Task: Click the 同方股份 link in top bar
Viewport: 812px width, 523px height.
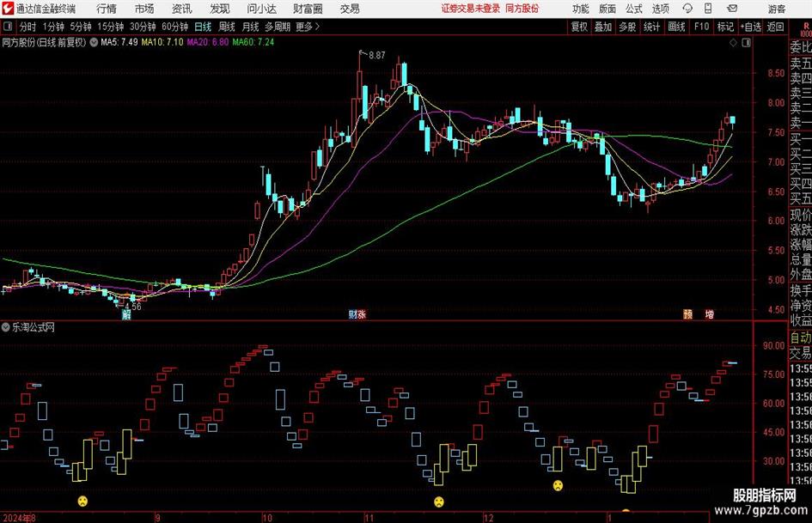Action: tap(522, 9)
